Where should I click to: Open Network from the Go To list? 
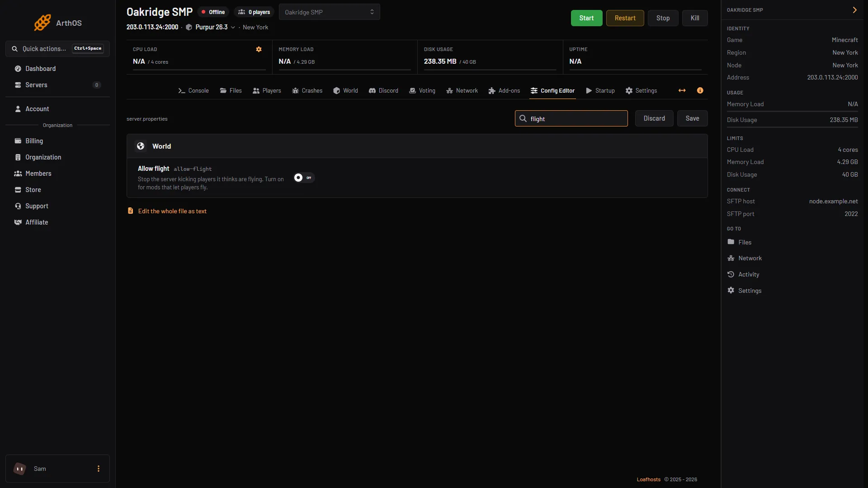pyautogui.click(x=745, y=258)
